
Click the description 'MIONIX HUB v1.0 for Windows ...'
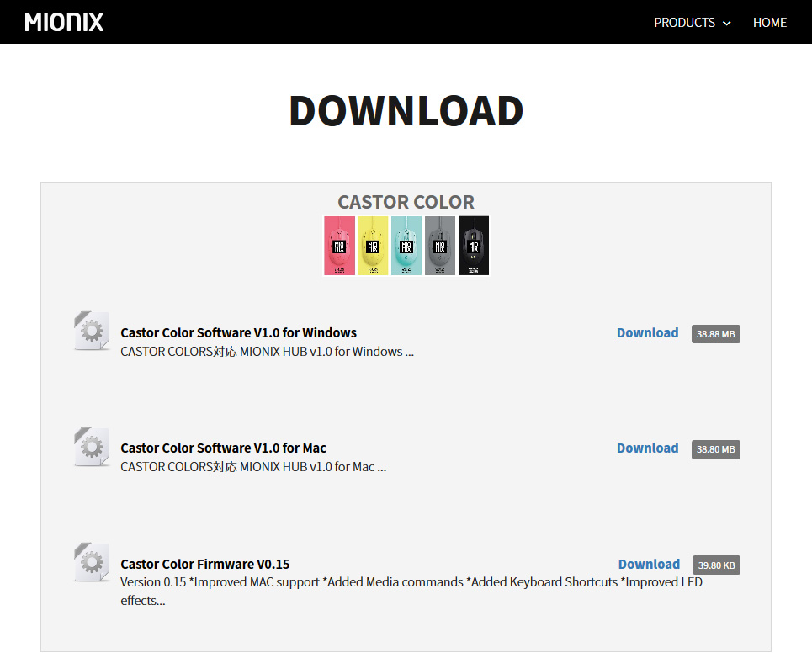pyautogui.click(x=326, y=352)
